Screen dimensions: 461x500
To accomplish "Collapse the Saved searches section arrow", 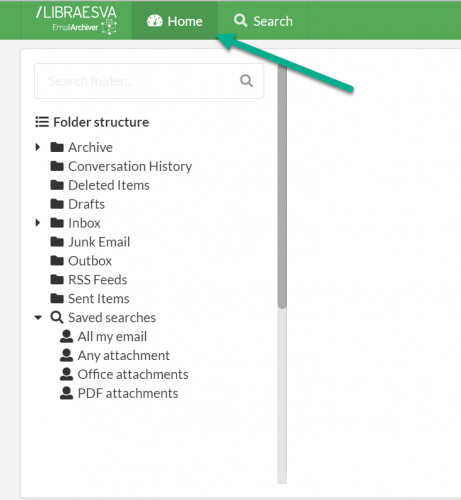I will [x=38, y=318].
